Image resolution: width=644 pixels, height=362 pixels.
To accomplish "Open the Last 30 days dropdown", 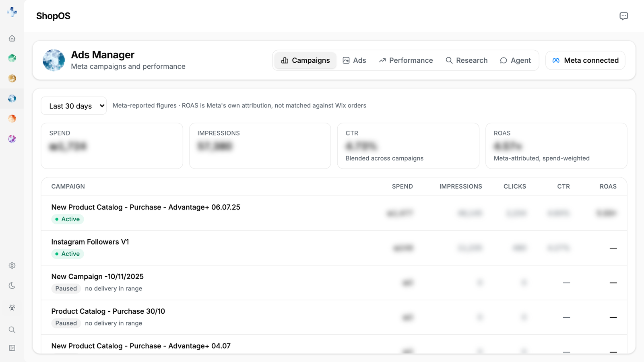I will (74, 106).
